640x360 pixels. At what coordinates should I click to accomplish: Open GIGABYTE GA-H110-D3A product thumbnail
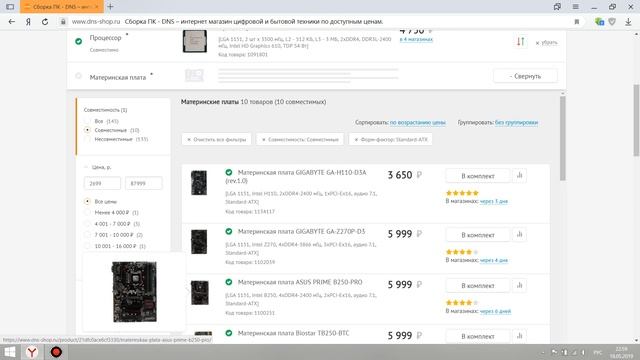199,182
